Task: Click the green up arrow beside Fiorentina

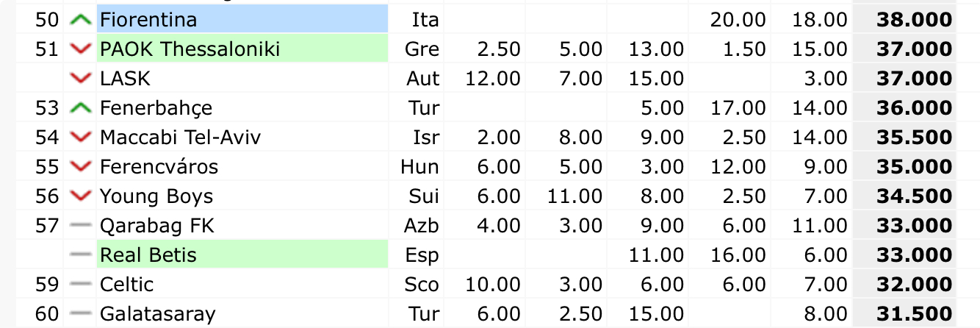Action: 79,20
